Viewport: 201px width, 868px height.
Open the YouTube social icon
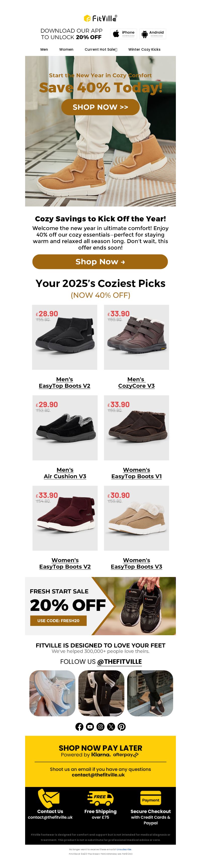(90, 727)
